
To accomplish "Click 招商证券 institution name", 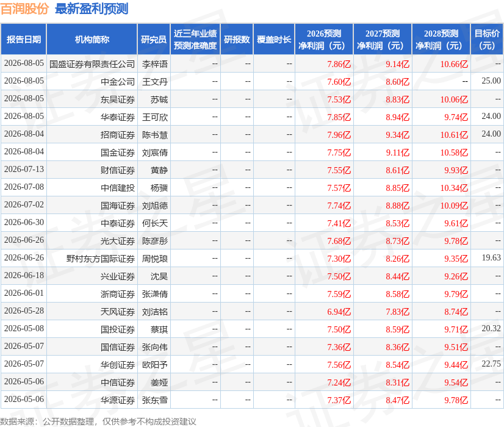I will click(x=118, y=135).
